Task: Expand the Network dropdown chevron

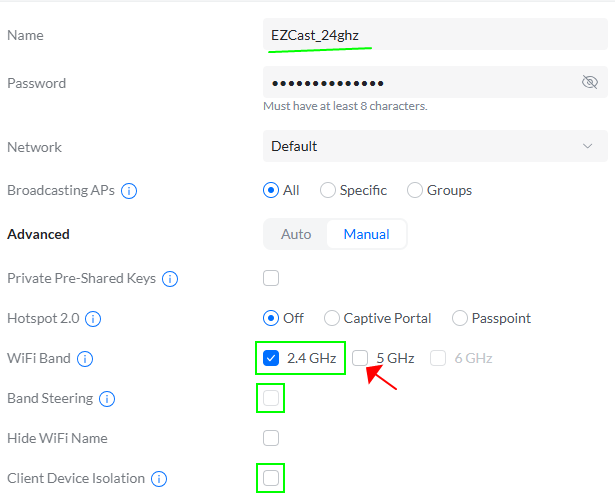Action: point(587,146)
